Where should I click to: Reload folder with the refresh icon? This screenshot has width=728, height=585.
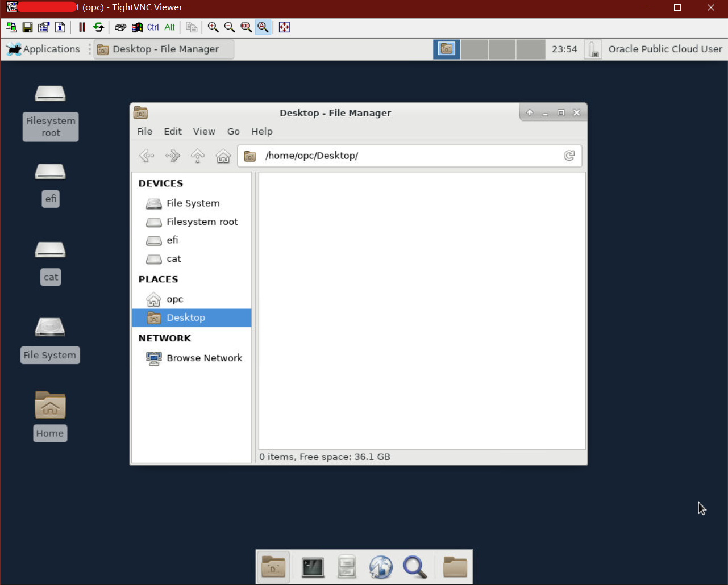click(x=569, y=156)
